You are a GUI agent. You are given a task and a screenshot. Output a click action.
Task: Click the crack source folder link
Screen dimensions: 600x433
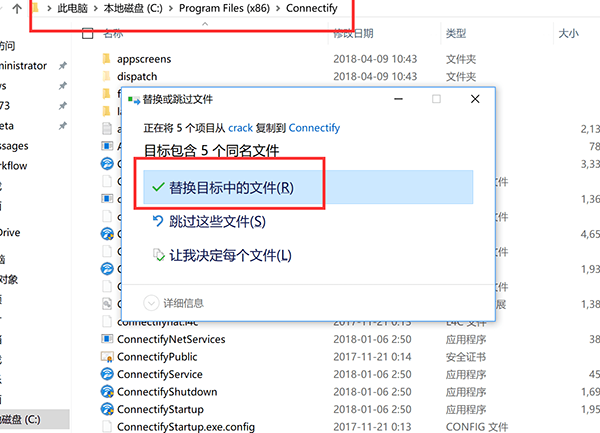click(x=240, y=128)
